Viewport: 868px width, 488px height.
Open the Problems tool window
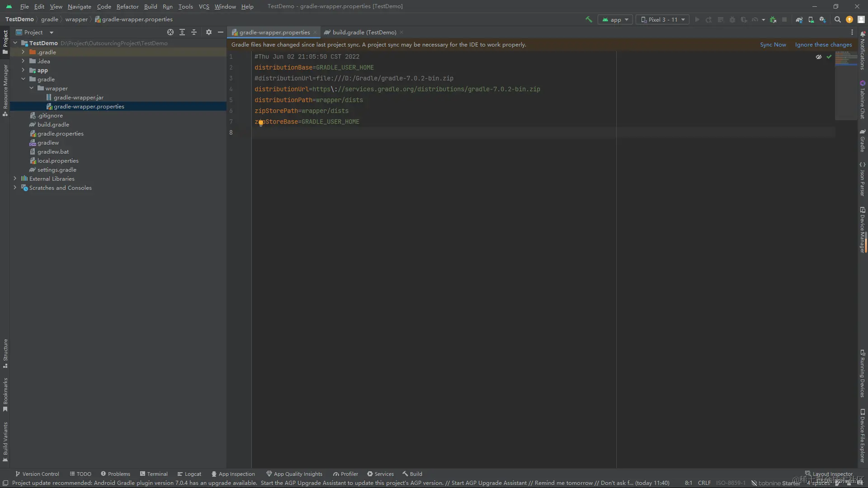[115, 474]
